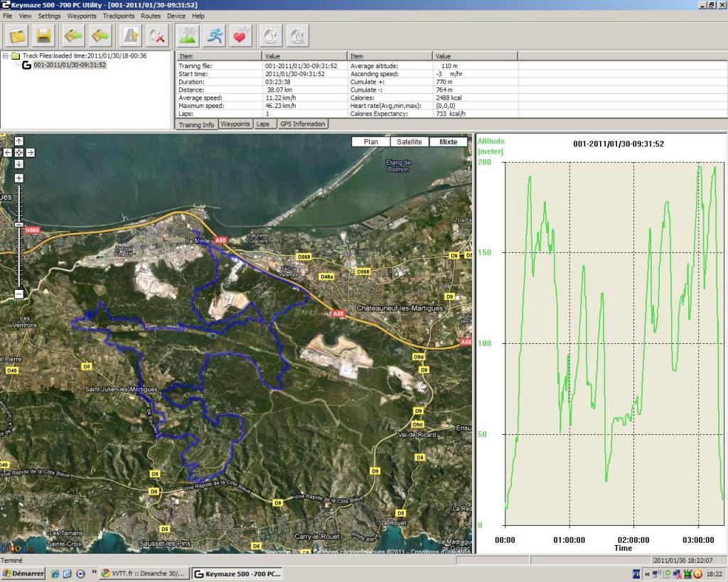Open the Waypoints menu
The height and width of the screenshot is (582, 728).
82,16
